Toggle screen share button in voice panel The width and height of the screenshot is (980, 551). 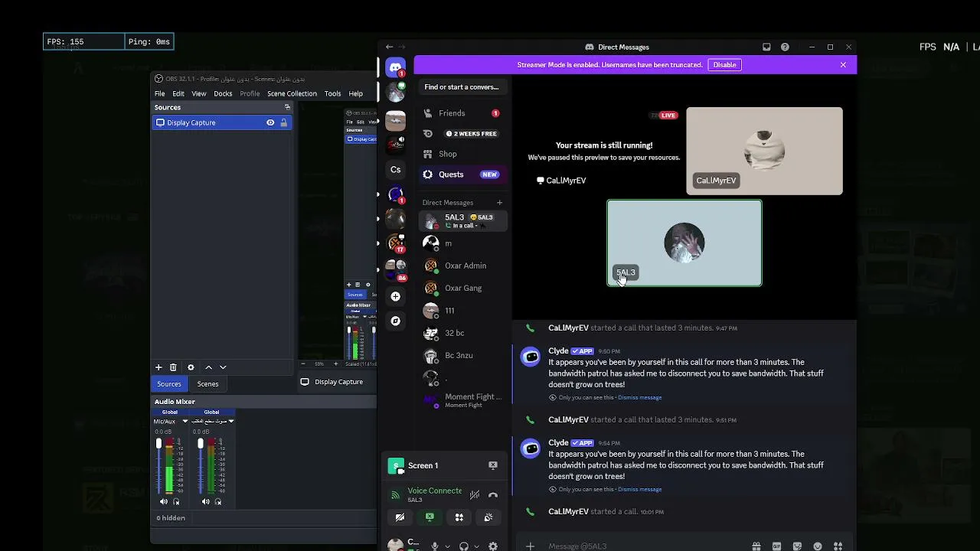430,517
